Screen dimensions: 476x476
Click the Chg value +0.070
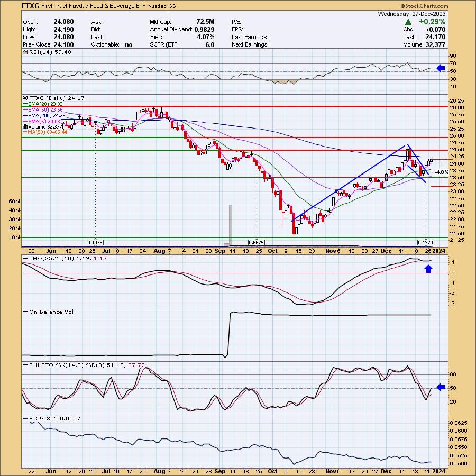click(435, 30)
